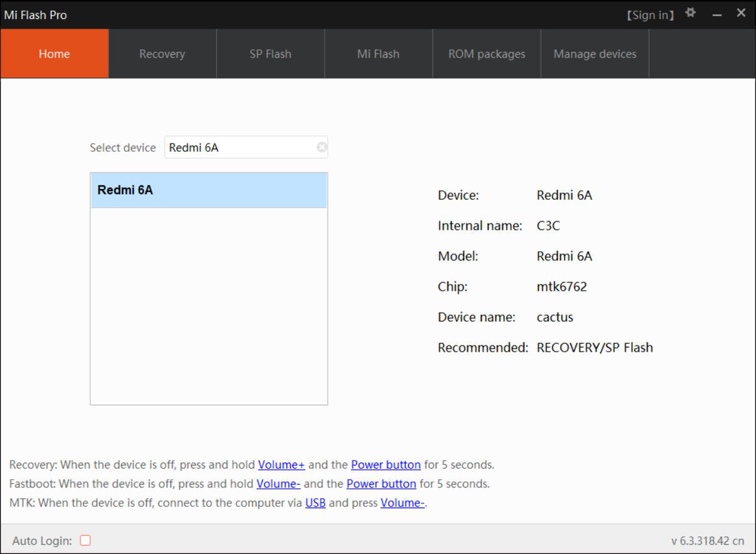This screenshot has width=756, height=554.
Task: Open the Manage devices tab
Action: (594, 53)
